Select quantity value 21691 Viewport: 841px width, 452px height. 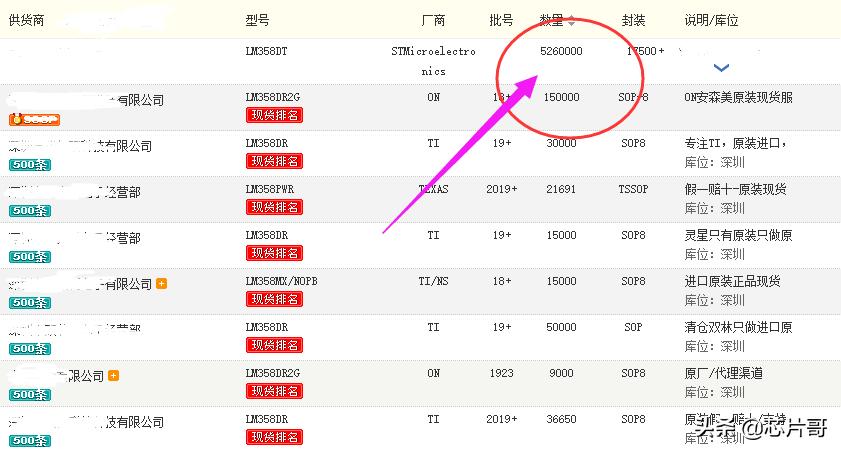(561, 189)
